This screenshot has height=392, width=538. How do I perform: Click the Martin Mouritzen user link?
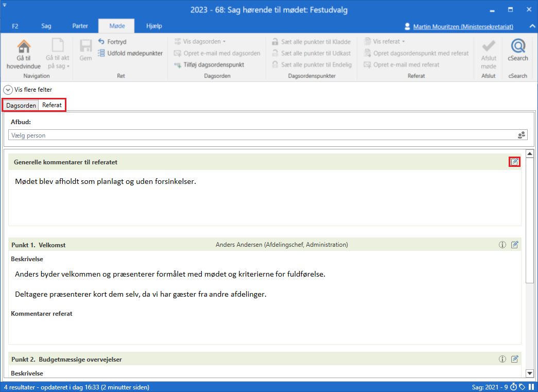coord(467,26)
